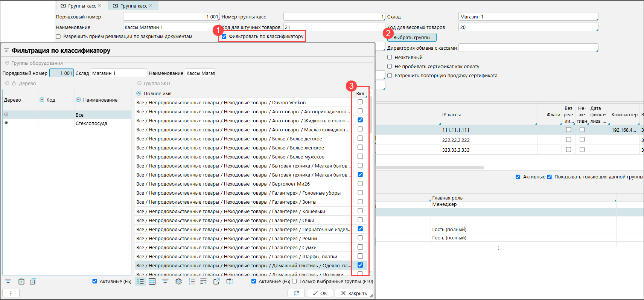Viewport: 644px width, 300px height.
Task: Open the three-dot menu at dialog bottom
Action: 11,293
